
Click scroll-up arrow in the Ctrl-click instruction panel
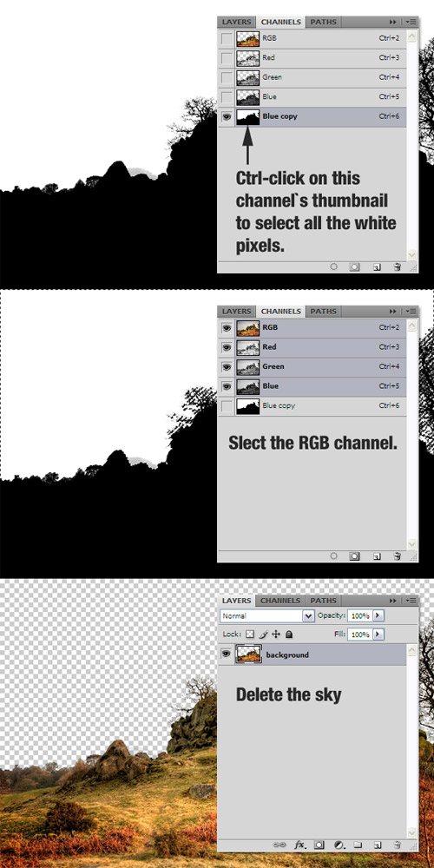click(x=411, y=36)
